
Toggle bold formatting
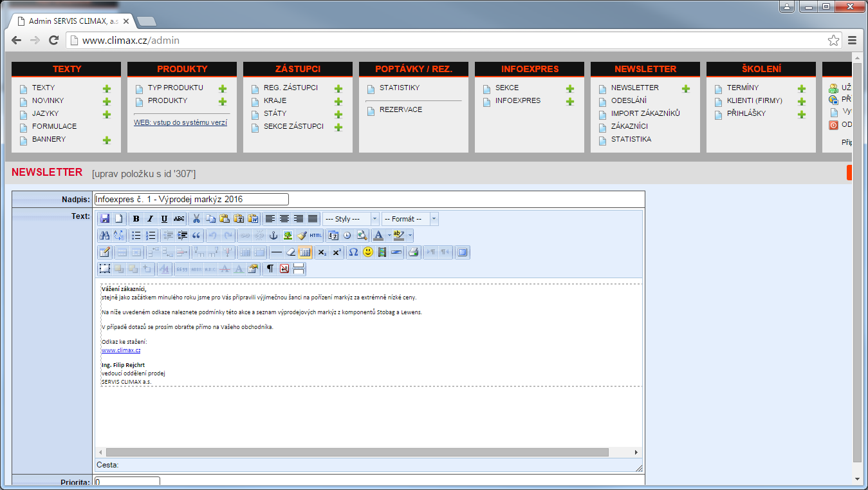136,219
